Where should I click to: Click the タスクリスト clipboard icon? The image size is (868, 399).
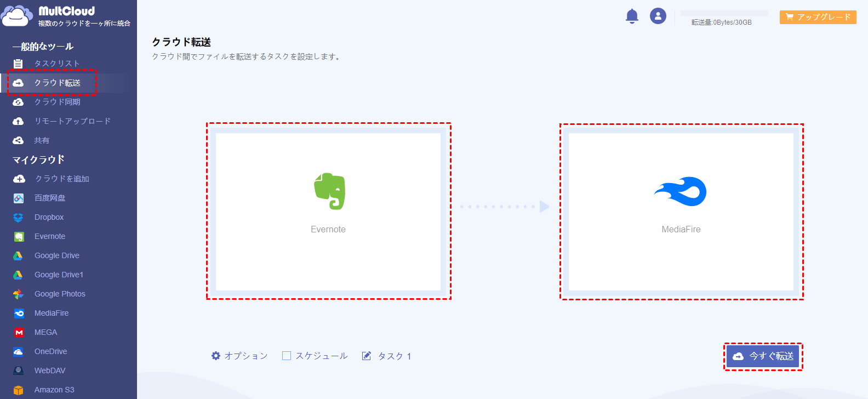pyautogui.click(x=18, y=64)
